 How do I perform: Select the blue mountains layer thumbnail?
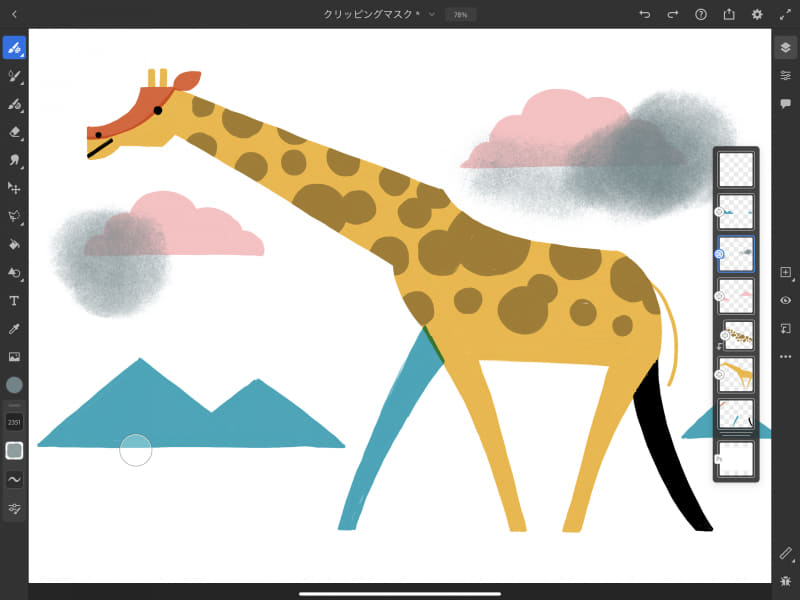[x=736, y=212]
